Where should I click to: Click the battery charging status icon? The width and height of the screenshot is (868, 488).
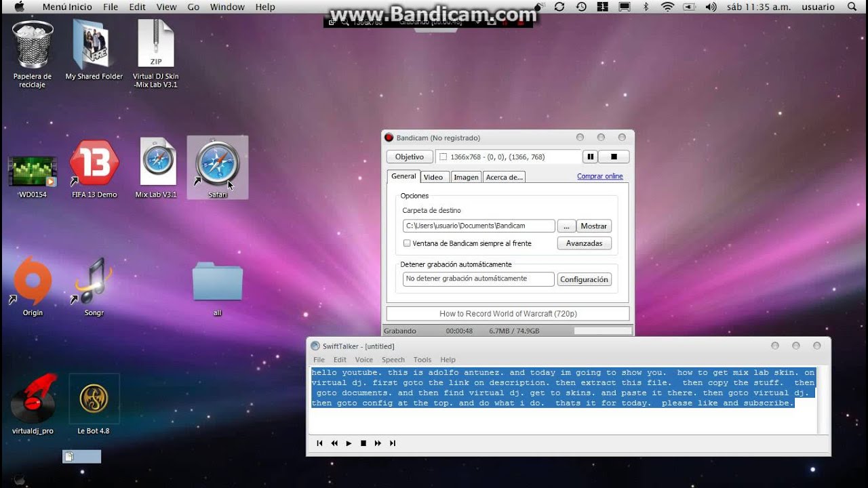point(689,7)
